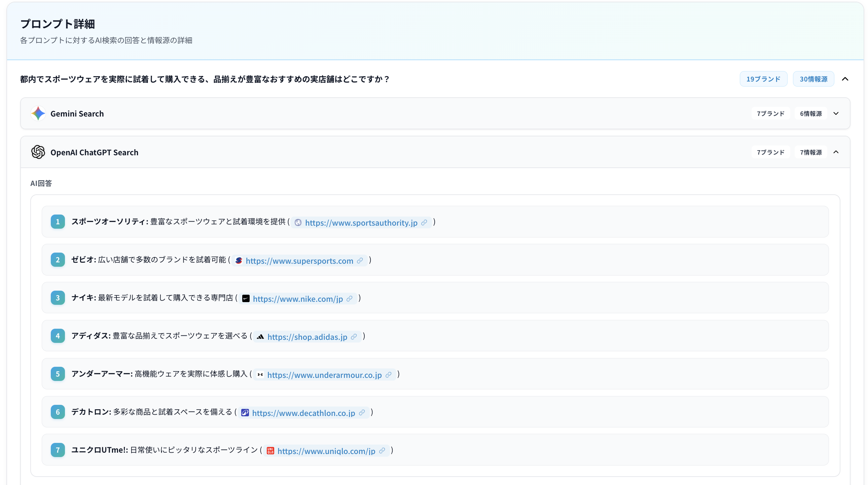
Task: Click the 19ブランド badge
Action: pyautogui.click(x=763, y=78)
